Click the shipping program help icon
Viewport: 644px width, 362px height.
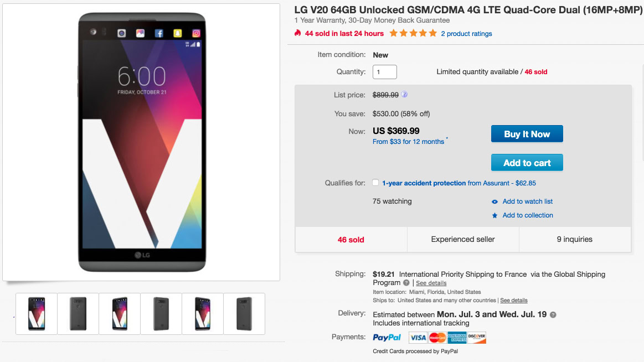(x=406, y=283)
